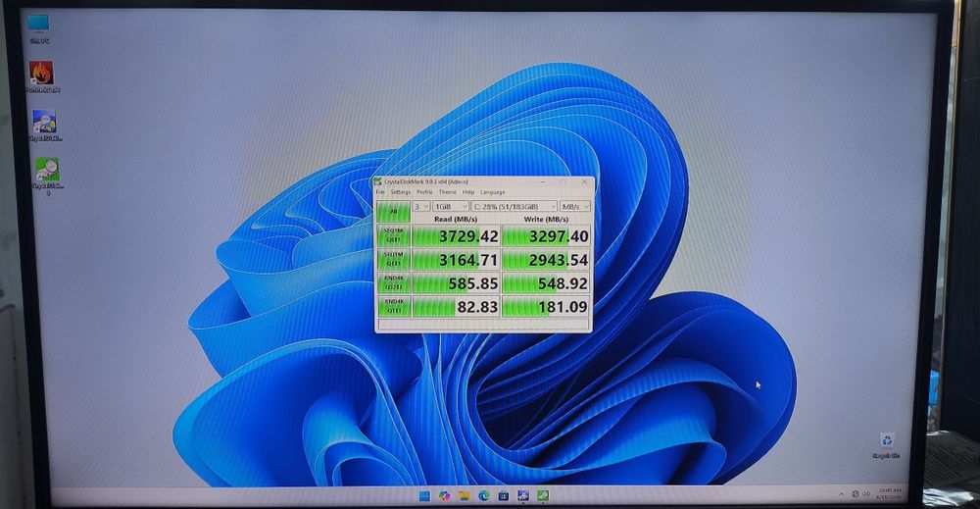The width and height of the screenshot is (980, 509).
Task: Start the SEQ1M Q8T1 test
Action: (x=393, y=235)
